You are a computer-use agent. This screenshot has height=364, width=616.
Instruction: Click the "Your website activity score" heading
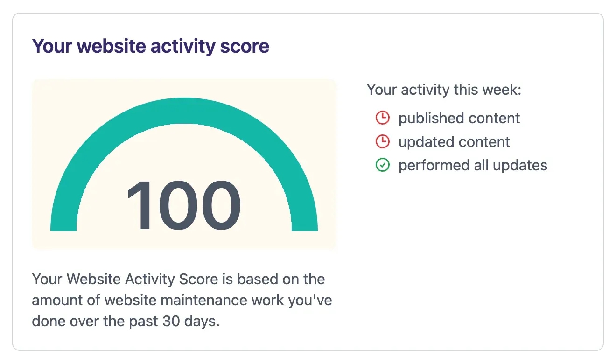tap(150, 46)
